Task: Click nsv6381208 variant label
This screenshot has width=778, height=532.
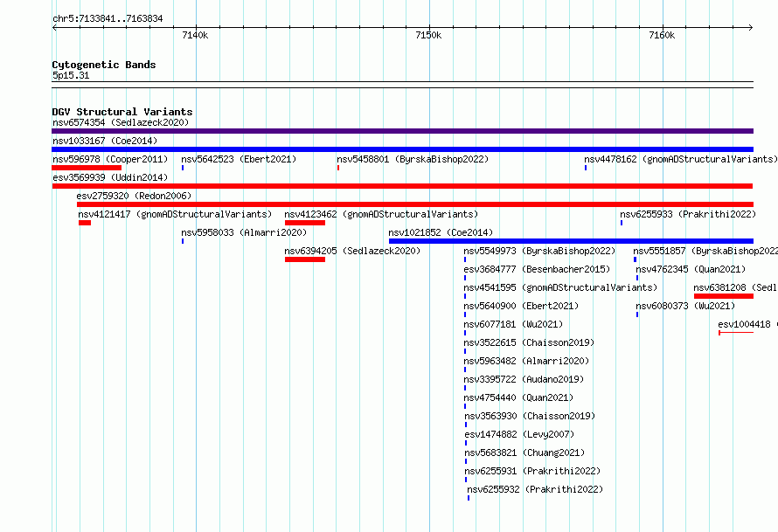Action: point(735,287)
